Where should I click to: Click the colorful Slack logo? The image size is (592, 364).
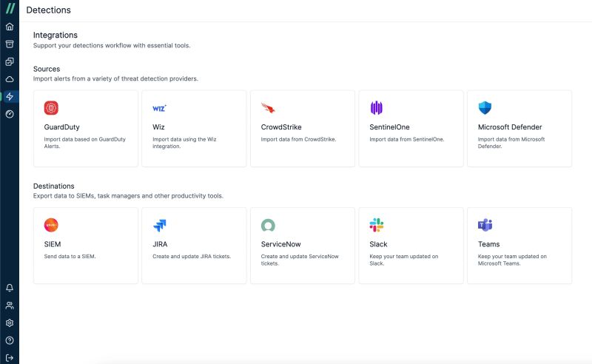coord(377,225)
